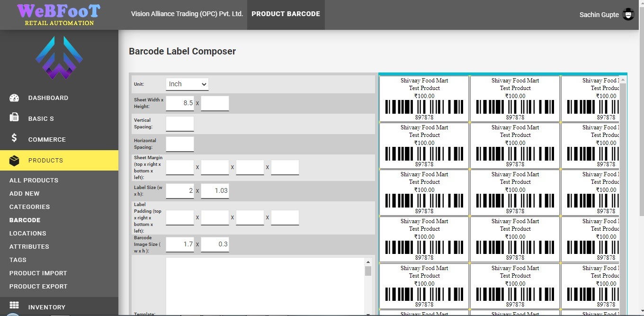Open the Product Barcode tab
Viewport: 644px width, 316px height.
(286, 14)
